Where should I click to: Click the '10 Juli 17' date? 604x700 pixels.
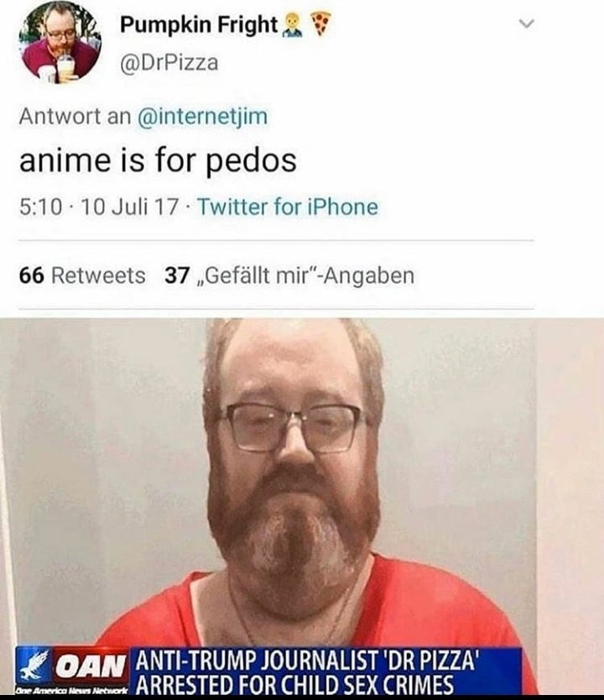point(131,206)
